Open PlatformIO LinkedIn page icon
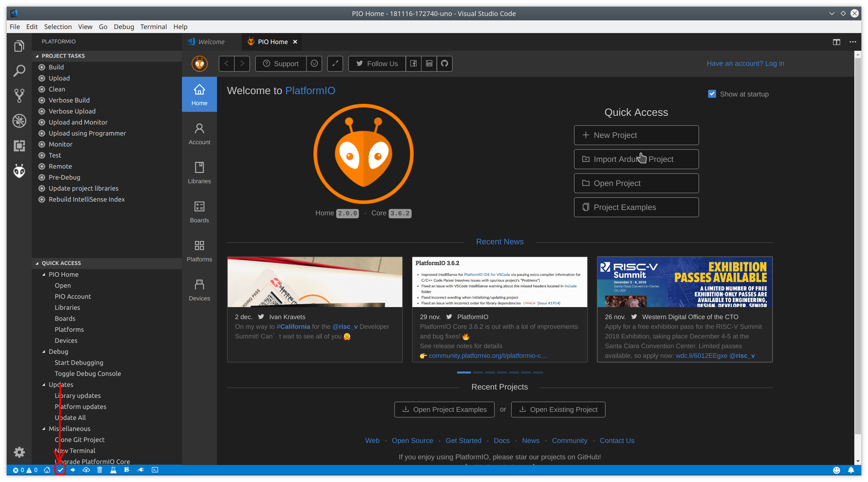Image resolution: width=868 pixels, height=482 pixels. tap(429, 64)
